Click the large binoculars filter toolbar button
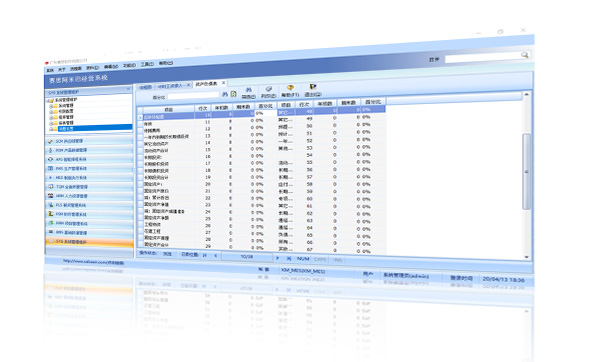This screenshot has width=594, height=362. 249,90
